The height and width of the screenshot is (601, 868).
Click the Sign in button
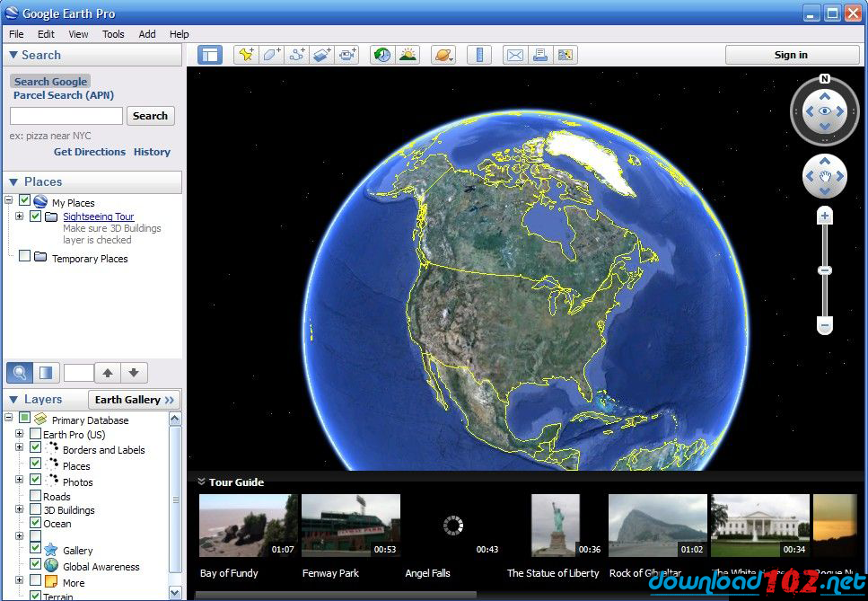pyautogui.click(x=792, y=55)
